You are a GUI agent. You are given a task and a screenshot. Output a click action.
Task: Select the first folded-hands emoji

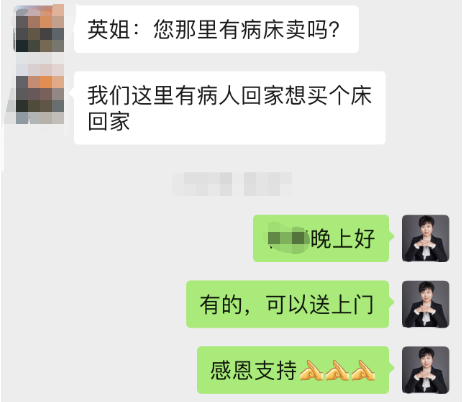(311, 370)
